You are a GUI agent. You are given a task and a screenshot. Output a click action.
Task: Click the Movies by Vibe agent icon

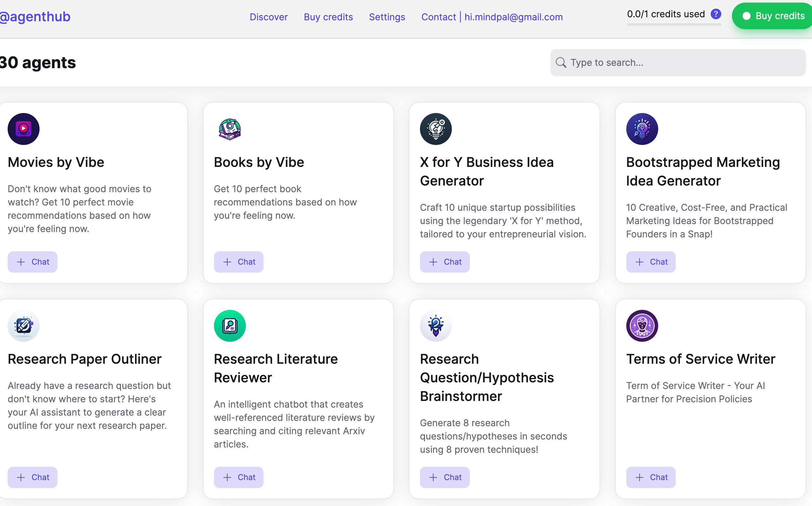tap(23, 129)
